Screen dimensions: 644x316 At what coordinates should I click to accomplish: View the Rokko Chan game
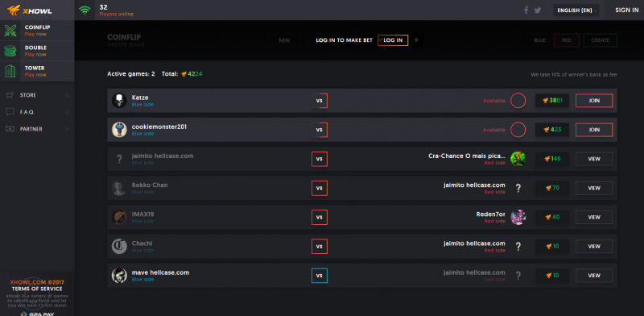[594, 188]
